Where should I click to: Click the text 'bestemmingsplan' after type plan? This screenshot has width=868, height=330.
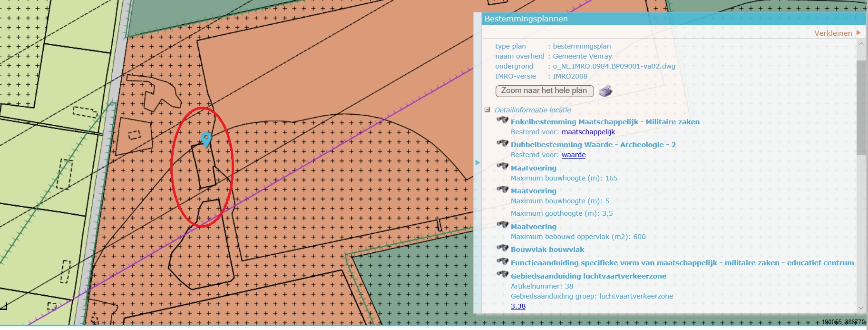tap(582, 46)
